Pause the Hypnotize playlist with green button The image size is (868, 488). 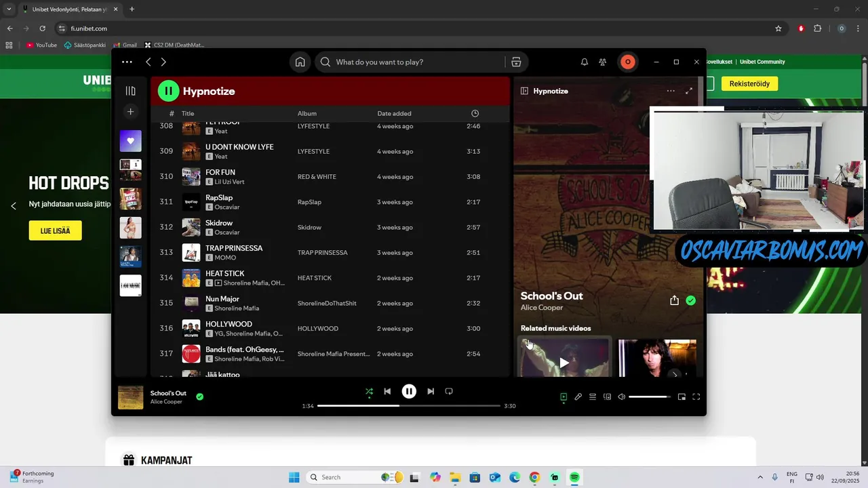(x=169, y=91)
